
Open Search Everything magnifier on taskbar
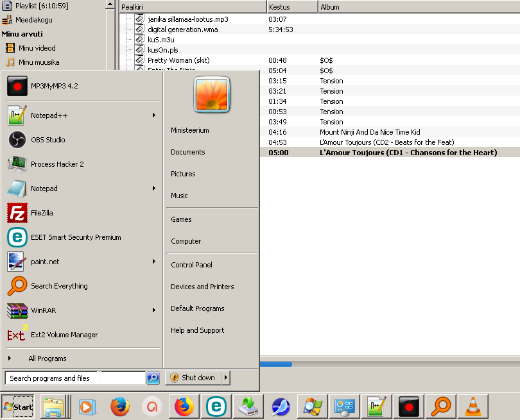tap(441, 407)
